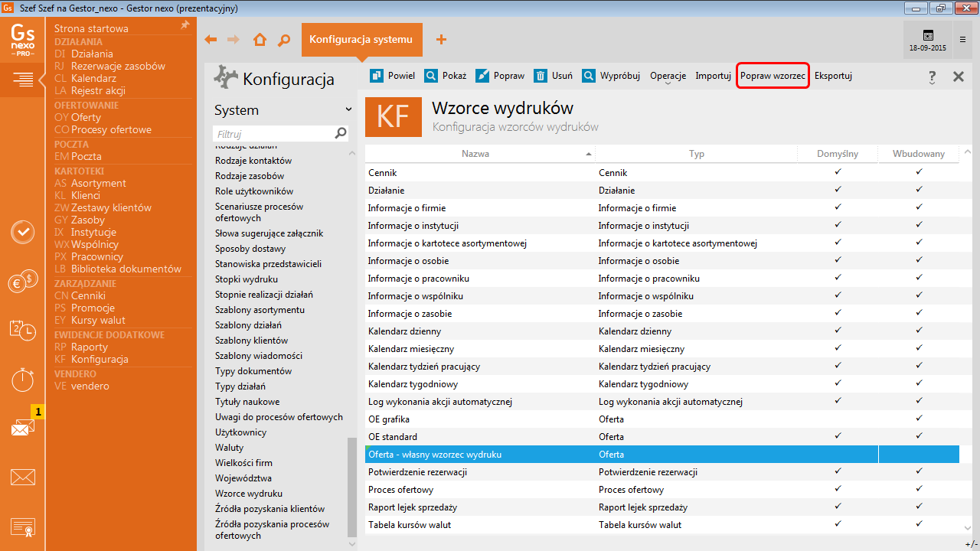
Task: Click the Eksportuj button
Action: (833, 76)
